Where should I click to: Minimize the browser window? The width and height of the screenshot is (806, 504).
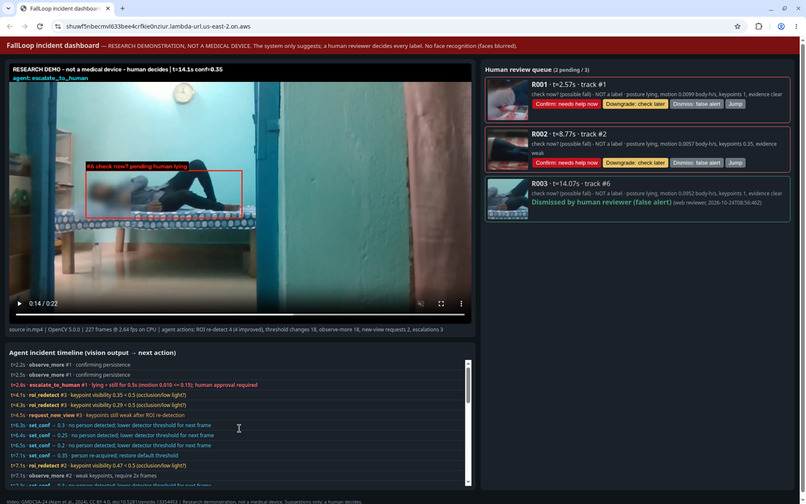[771, 8]
